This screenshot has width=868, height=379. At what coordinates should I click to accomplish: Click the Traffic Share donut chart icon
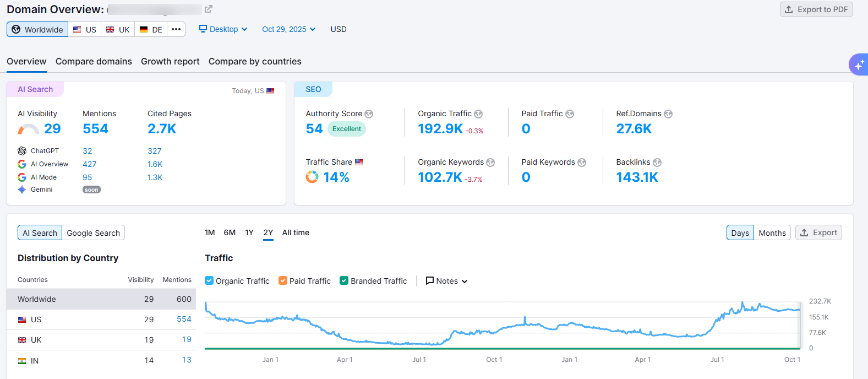click(x=312, y=177)
